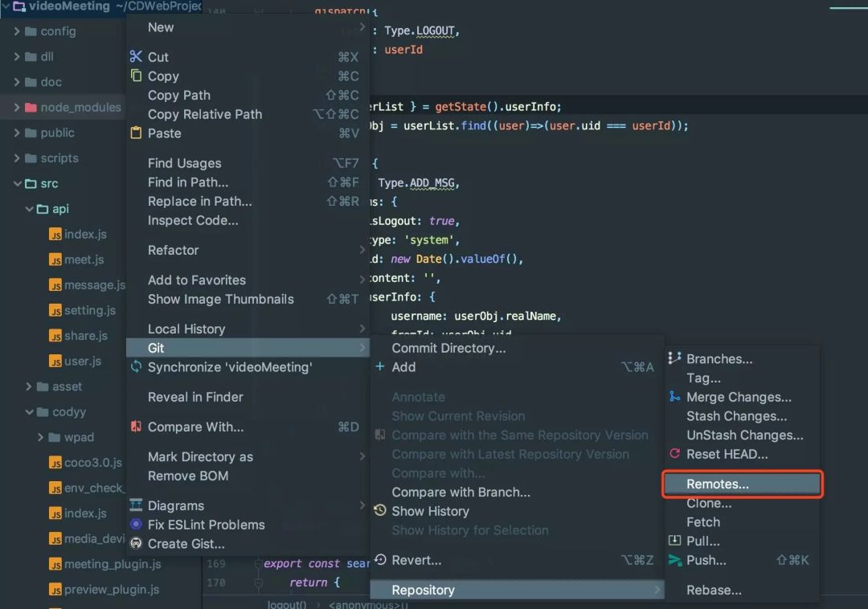
Task: Click the JS icon of meet.js
Action: point(55,260)
